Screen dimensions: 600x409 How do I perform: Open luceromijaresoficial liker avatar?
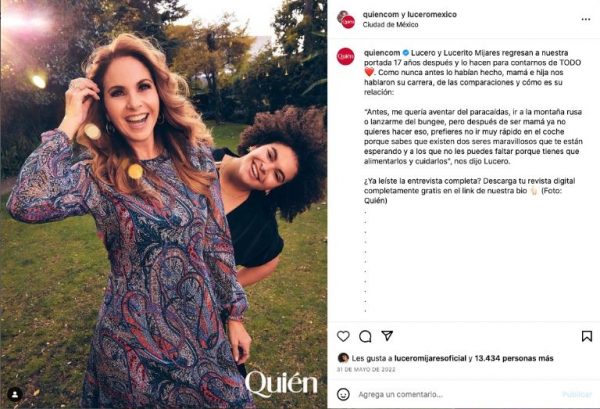pyautogui.click(x=343, y=358)
